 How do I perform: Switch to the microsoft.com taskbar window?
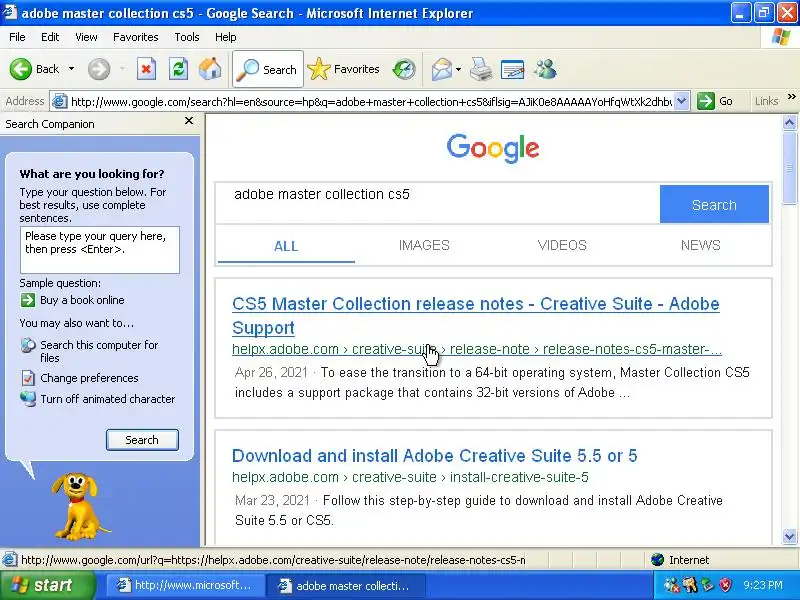185,585
